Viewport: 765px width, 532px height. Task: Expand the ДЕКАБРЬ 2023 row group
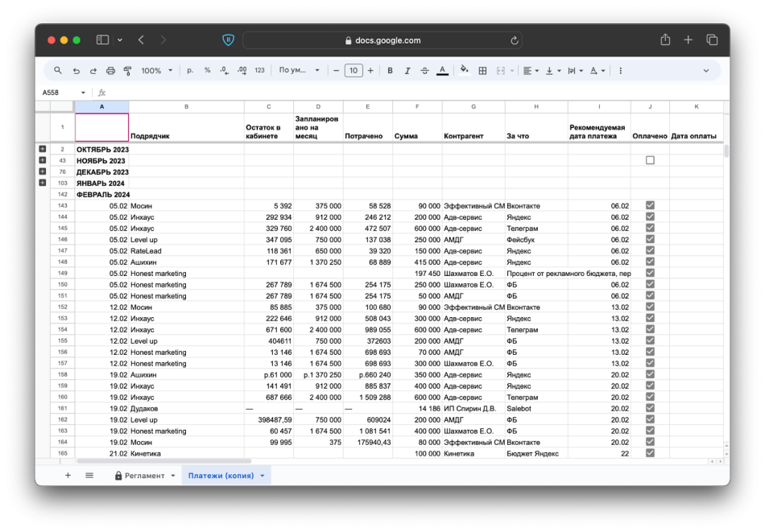[43, 171]
